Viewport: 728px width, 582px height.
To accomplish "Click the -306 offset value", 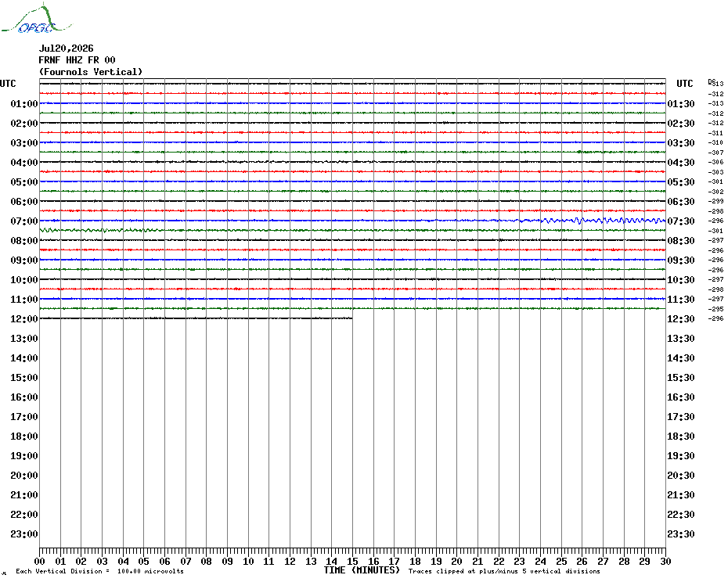I will tap(716, 163).
